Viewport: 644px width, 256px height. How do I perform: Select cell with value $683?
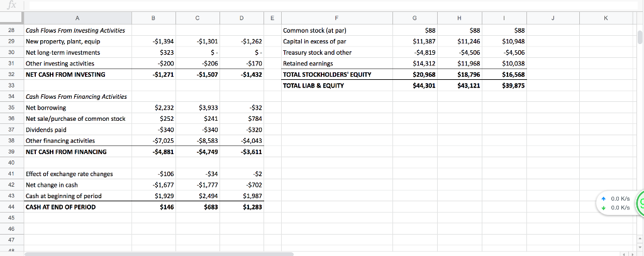click(x=197, y=207)
